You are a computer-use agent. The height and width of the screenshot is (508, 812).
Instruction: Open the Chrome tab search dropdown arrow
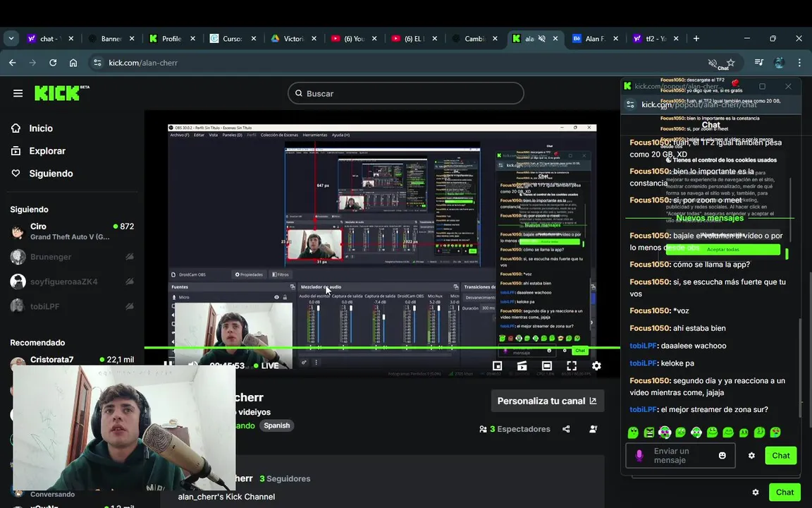coord(11,38)
